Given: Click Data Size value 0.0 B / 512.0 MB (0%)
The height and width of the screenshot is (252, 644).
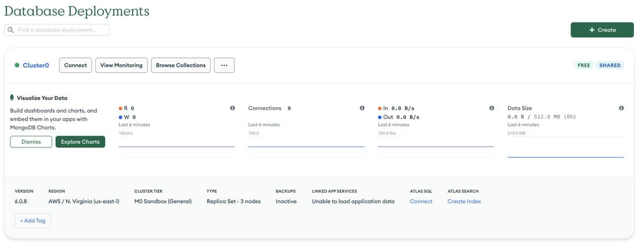Looking at the screenshot, I should (x=541, y=116).
